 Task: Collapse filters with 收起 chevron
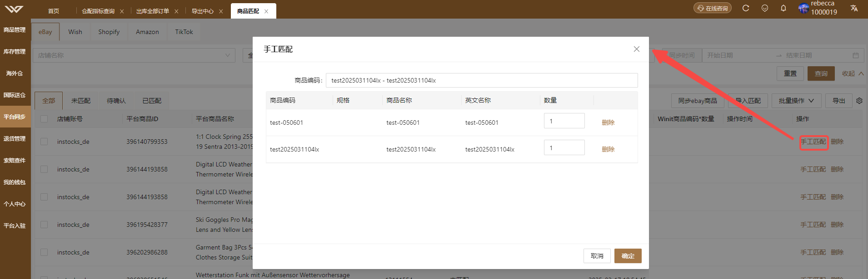click(x=853, y=73)
